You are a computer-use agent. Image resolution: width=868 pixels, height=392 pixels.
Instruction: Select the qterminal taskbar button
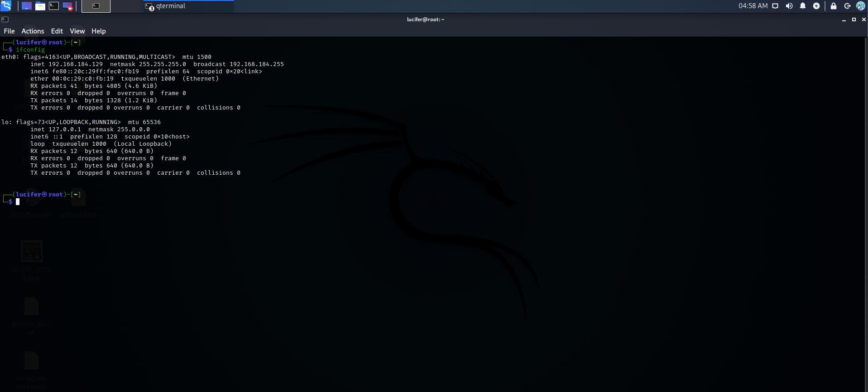(188, 6)
